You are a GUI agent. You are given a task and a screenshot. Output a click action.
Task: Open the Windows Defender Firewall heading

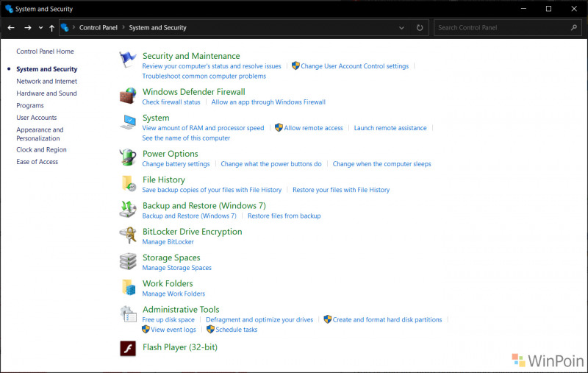pyautogui.click(x=194, y=92)
